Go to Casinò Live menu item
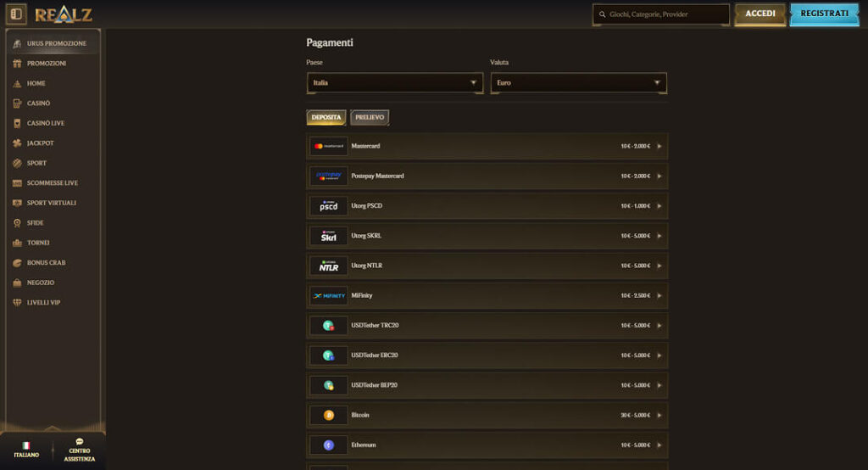 coord(53,123)
